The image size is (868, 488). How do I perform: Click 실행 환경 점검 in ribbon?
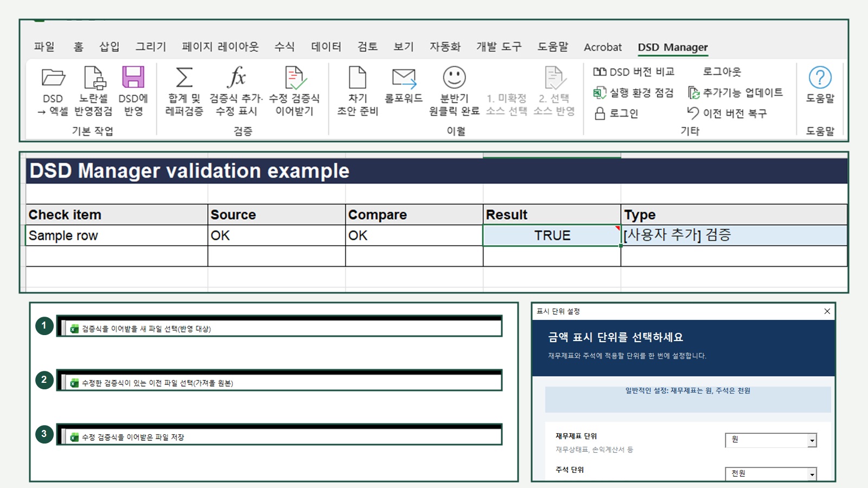coord(634,93)
